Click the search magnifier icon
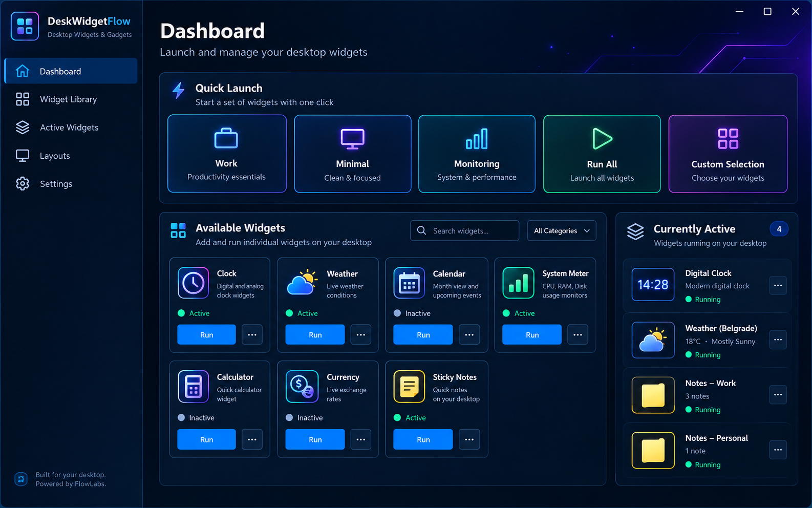 (421, 230)
